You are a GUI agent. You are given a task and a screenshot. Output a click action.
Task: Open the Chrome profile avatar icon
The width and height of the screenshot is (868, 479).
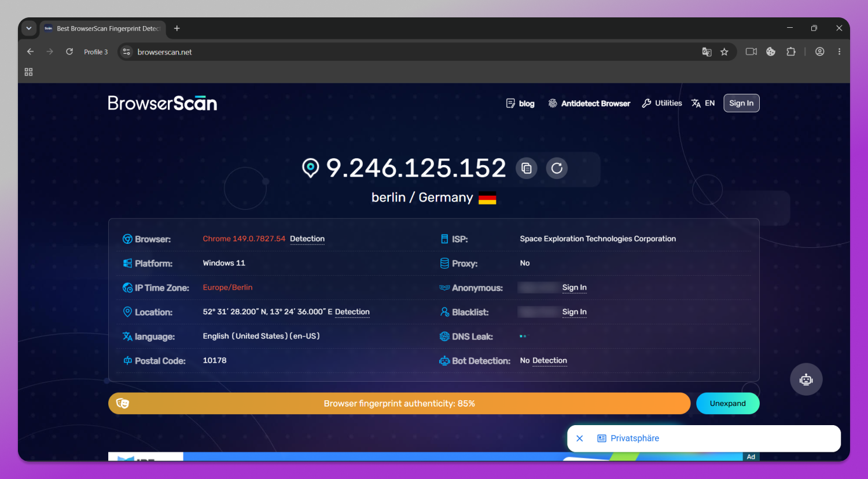tap(820, 52)
